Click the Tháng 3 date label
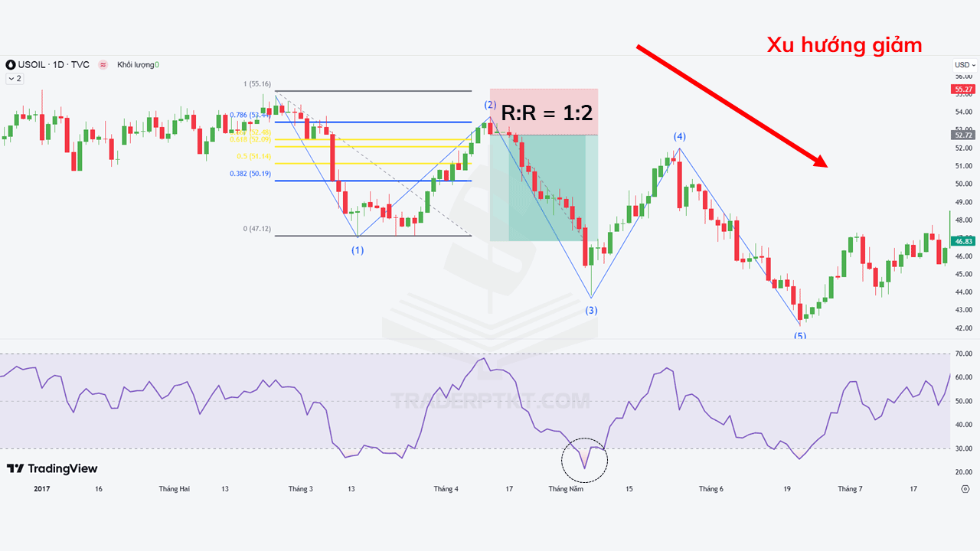 pyautogui.click(x=301, y=488)
